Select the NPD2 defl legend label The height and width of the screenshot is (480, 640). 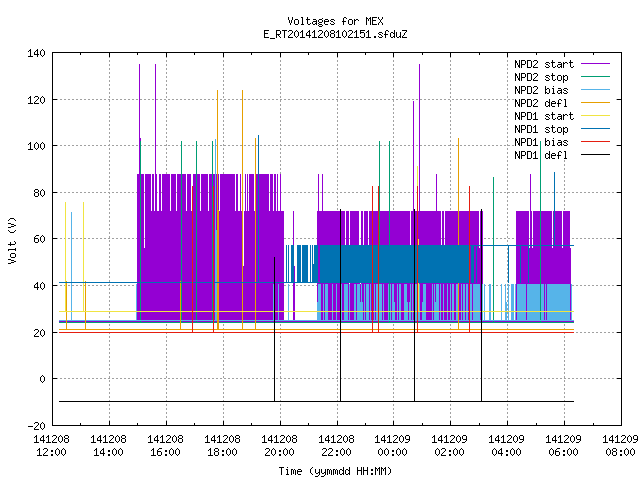point(541,103)
